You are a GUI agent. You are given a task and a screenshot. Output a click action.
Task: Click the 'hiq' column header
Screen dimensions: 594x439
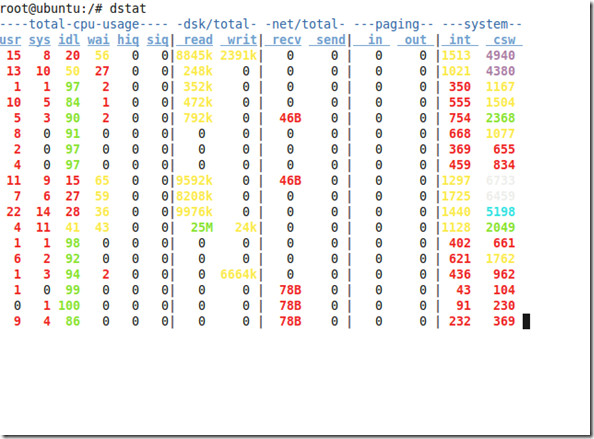(x=128, y=40)
